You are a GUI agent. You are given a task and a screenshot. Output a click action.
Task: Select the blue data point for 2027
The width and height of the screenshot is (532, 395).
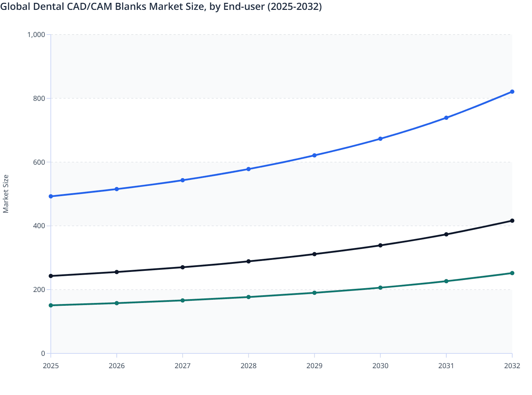[x=183, y=180]
